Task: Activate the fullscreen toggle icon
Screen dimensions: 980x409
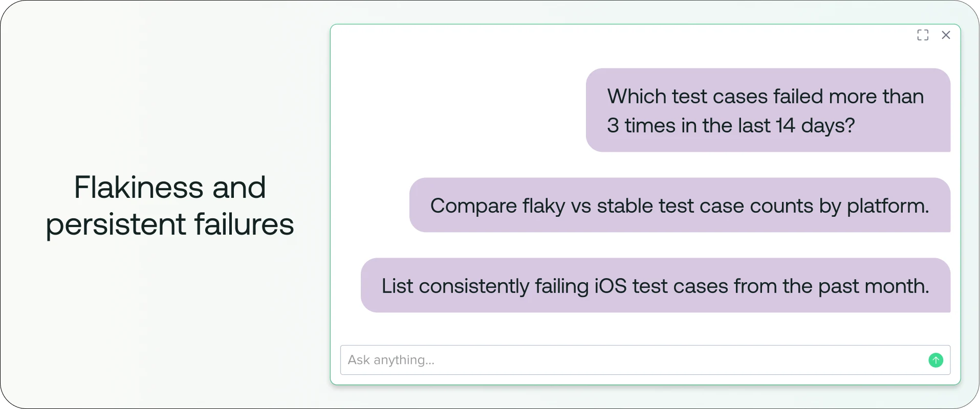Action: [x=923, y=35]
